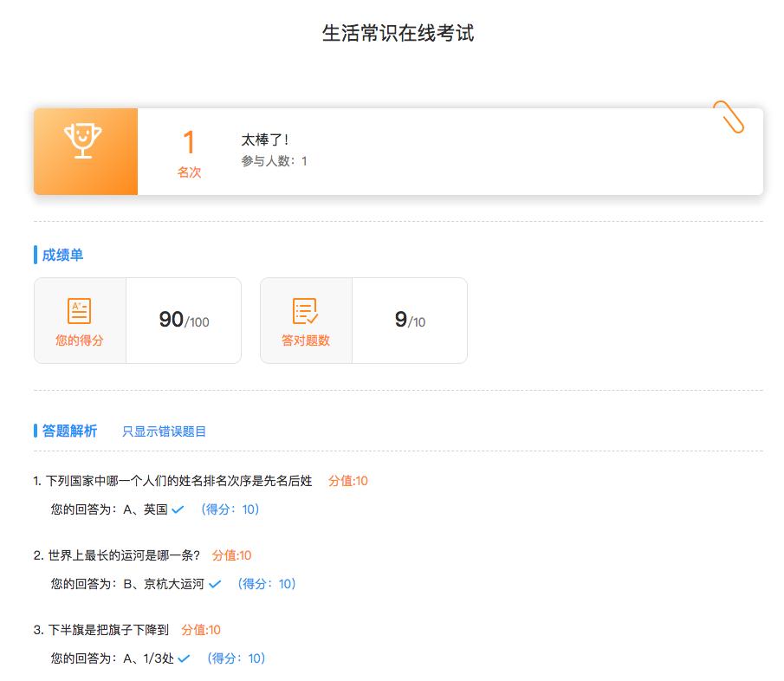Click question 1 about name order

pyautogui.click(x=173, y=481)
